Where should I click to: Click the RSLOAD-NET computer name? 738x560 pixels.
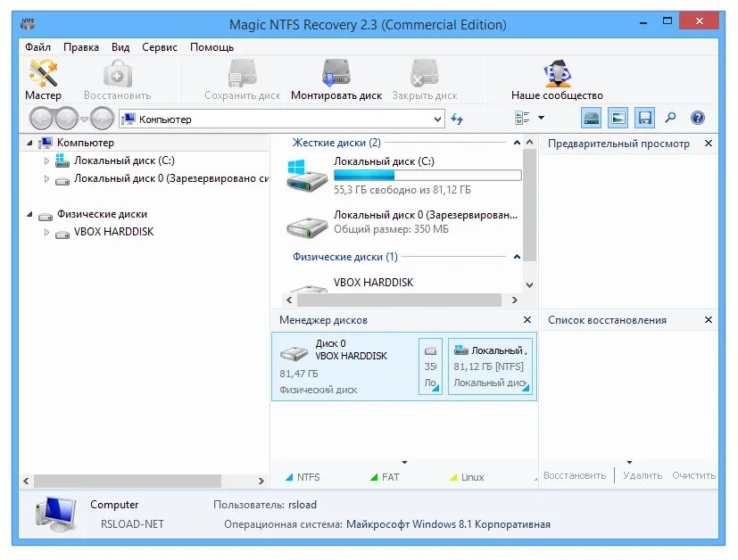tap(132, 524)
